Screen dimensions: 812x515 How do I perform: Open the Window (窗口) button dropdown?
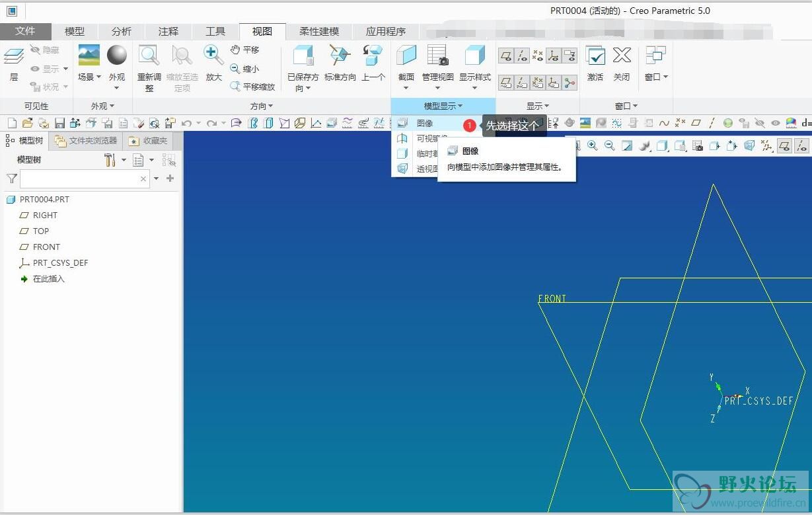pyautogui.click(x=656, y=77)
